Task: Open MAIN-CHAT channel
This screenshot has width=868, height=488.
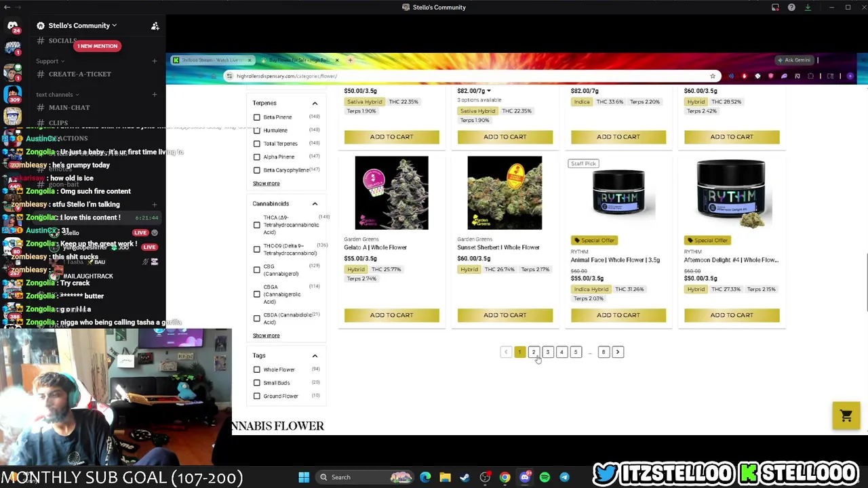Action: point(68,107)
